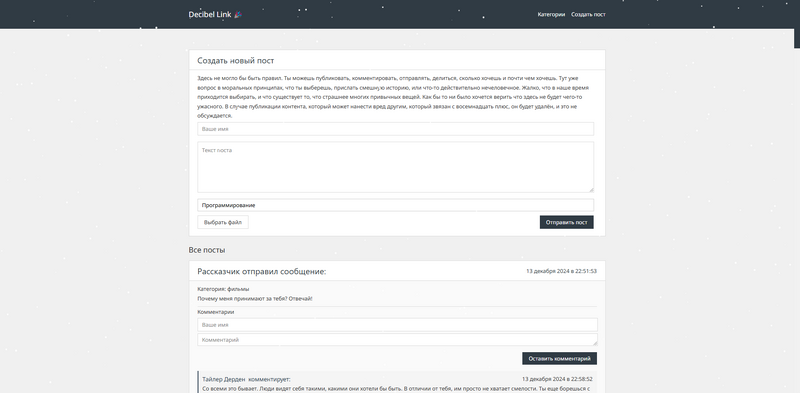Click the Оставить комментарий button
Image resolution: width=800 pixels, height=393 pixels.
point(559,358)
